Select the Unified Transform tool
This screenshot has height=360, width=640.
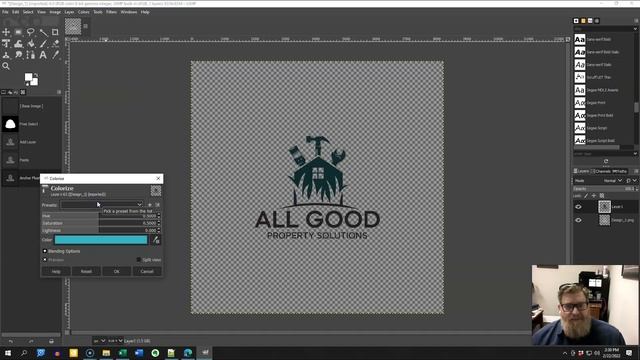pyautogui.click(x=6, y=43)
